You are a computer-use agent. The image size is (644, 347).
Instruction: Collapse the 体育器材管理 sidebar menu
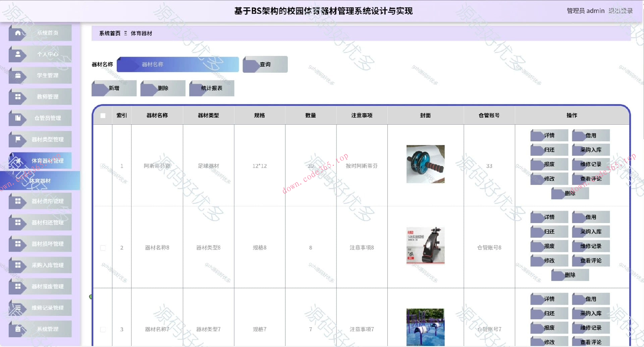[x=40, y=161]
